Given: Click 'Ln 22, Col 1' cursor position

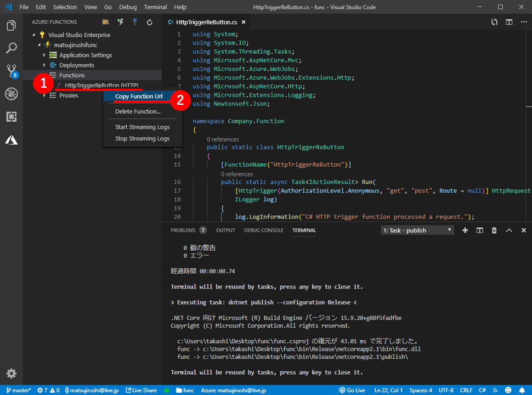Looking at the screenshot, I should coord(388,390).
